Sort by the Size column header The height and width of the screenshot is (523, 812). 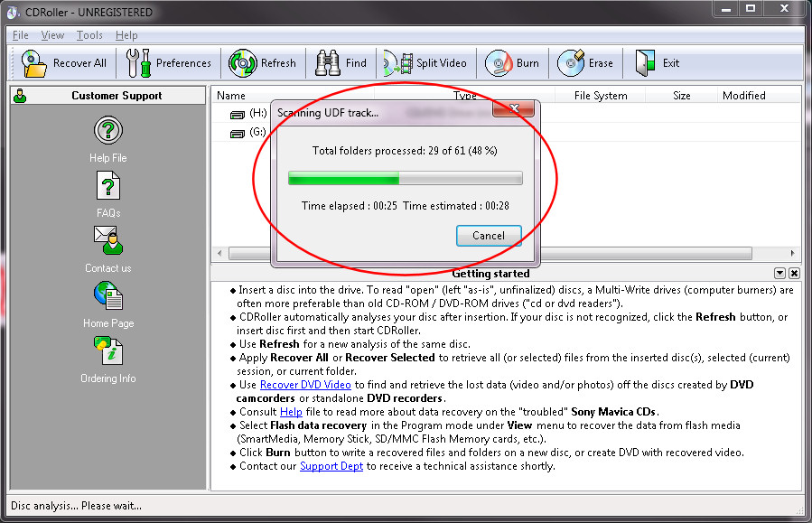point(682,95)
